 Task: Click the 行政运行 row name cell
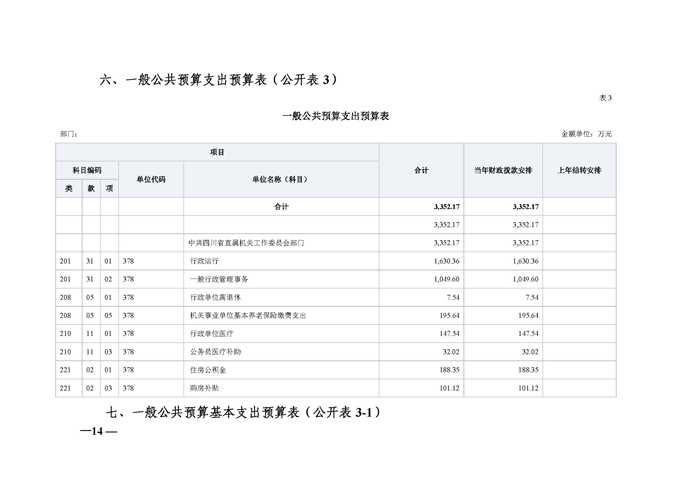pyautogui.click(x=203, y=260)
